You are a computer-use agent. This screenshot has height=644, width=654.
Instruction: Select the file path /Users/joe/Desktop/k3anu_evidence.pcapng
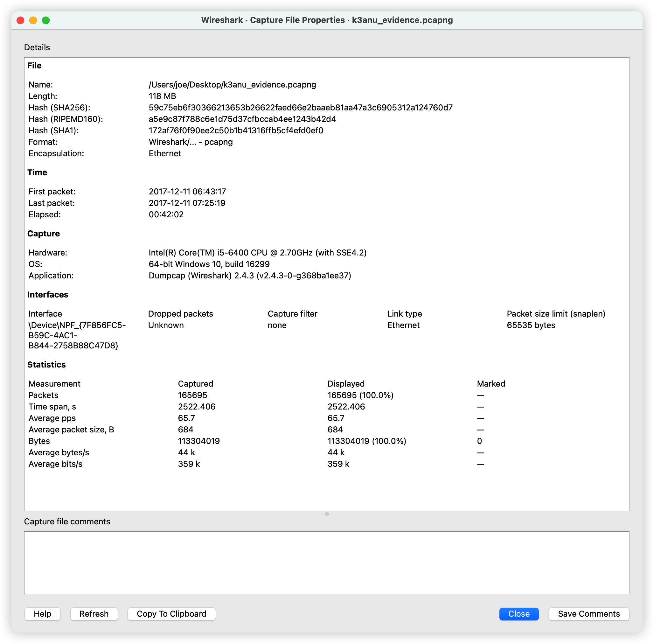[x=232, y=85]
